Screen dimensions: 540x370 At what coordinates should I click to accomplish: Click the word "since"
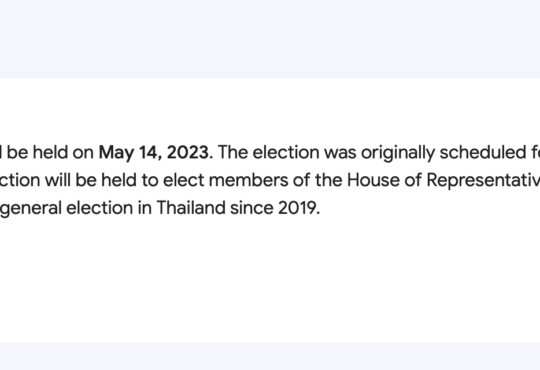point(251,208)
